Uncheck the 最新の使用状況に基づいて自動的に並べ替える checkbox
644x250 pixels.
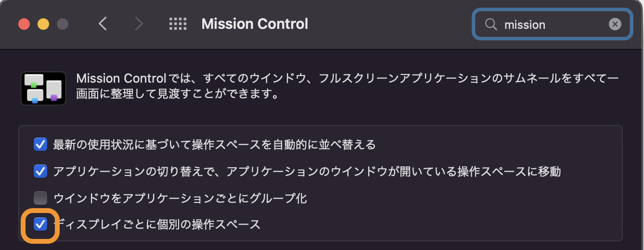tap(40, 144)
